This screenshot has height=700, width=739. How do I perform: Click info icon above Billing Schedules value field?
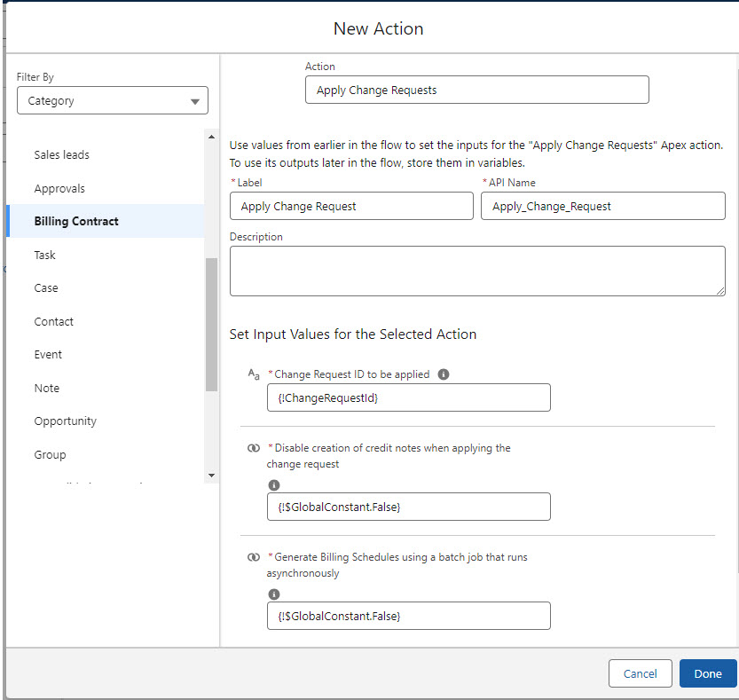coord(273,594)
